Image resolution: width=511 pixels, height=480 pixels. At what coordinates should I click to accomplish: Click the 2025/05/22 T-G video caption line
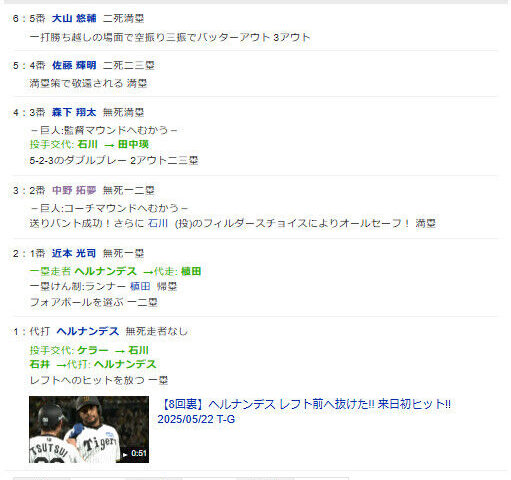pos(196,419)
